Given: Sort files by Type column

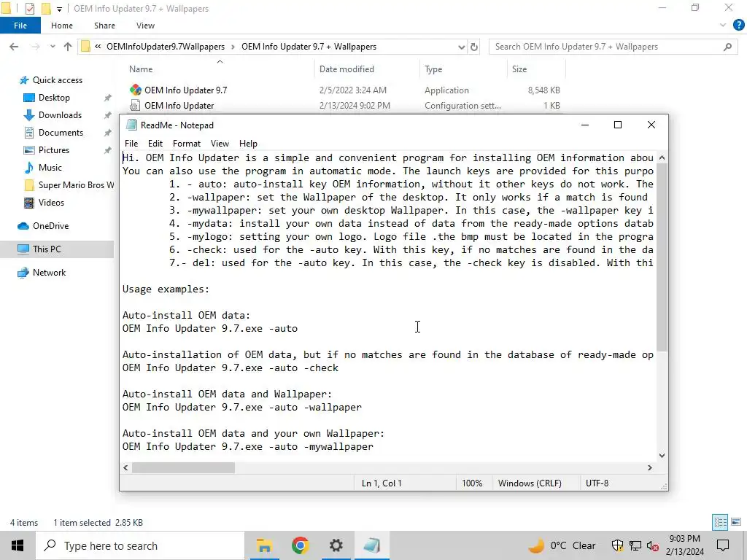Looking at the screenshot, I should coord(433,69).
